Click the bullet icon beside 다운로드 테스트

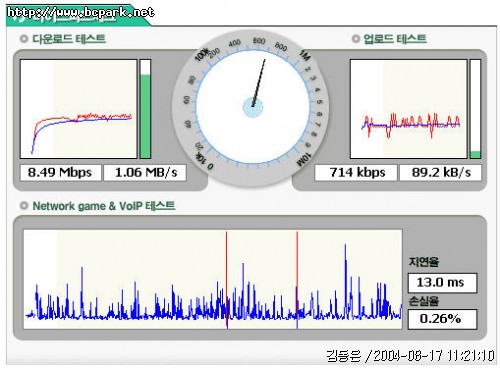tap(24, 39)
